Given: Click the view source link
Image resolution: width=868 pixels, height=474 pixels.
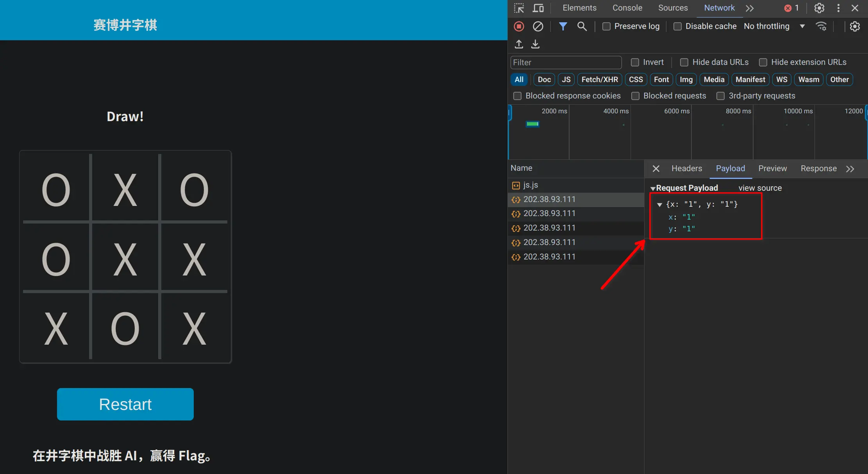Looking at the screenshot, I should coord(760,188).
